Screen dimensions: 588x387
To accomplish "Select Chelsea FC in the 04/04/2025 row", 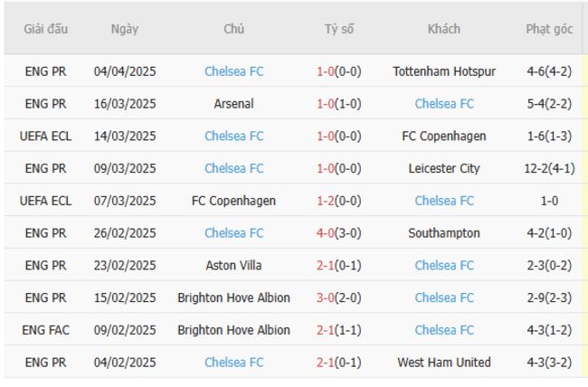I will (x=234, y=71).
